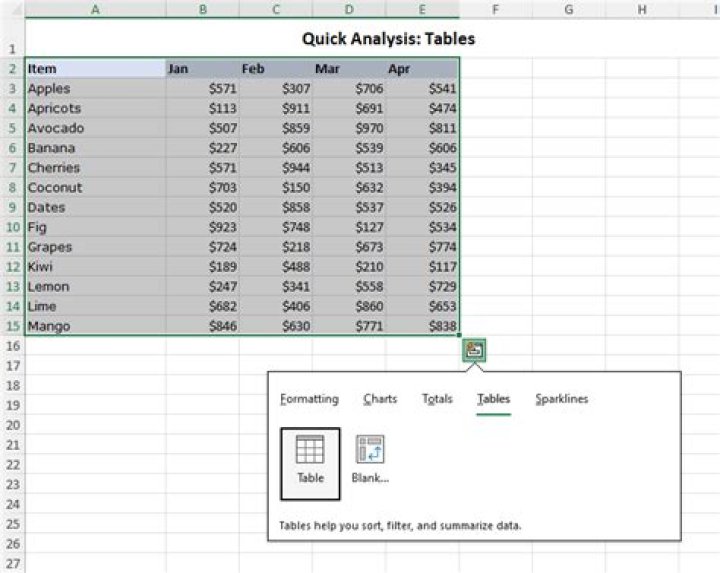Click Fig's Jan value $923
Screen dimensions: 720x573
[202, 227]
